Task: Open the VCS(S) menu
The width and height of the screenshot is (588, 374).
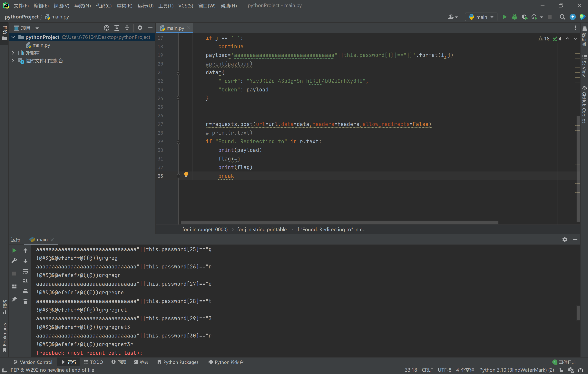Action: (186, 6)
